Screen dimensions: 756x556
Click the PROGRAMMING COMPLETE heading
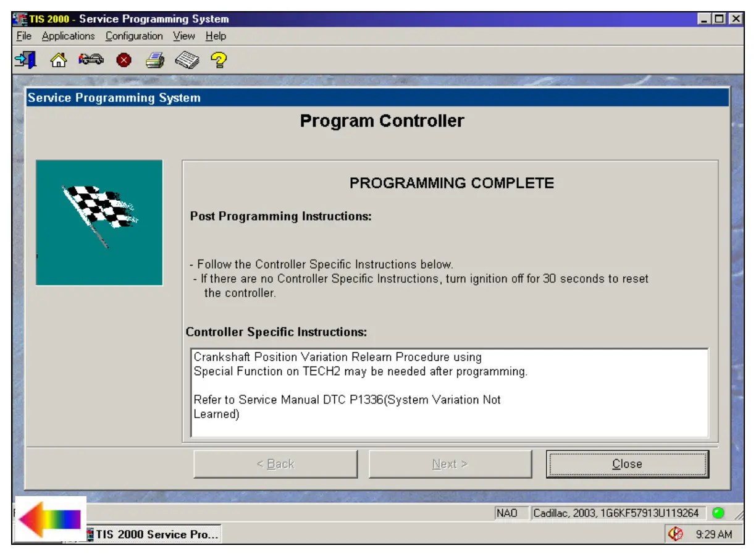(451, 183)
